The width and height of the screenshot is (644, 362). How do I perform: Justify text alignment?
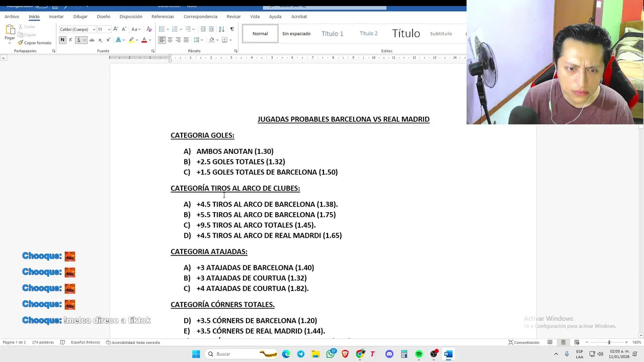186,40
